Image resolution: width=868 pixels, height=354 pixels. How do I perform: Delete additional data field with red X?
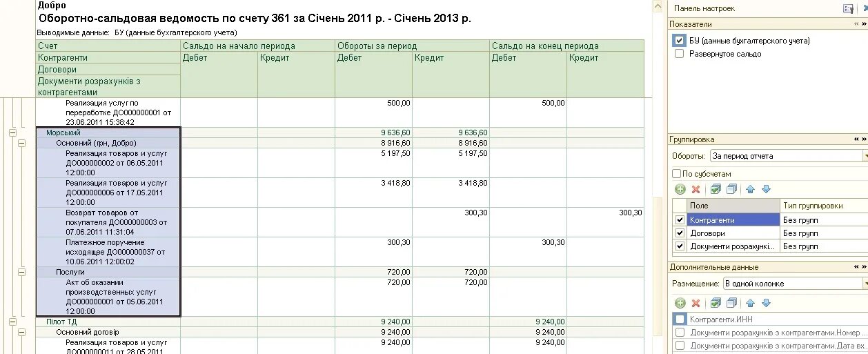click(696, 303)
